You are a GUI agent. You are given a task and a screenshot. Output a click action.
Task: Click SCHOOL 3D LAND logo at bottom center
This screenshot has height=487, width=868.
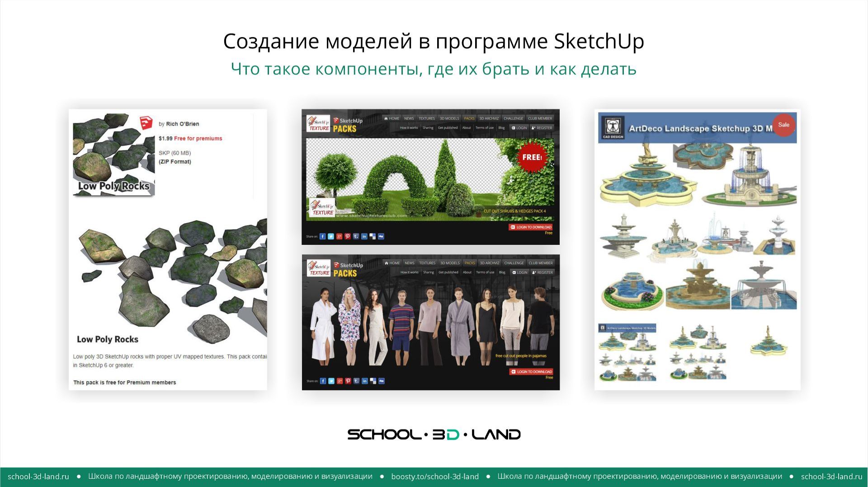[x=434, y=434]
